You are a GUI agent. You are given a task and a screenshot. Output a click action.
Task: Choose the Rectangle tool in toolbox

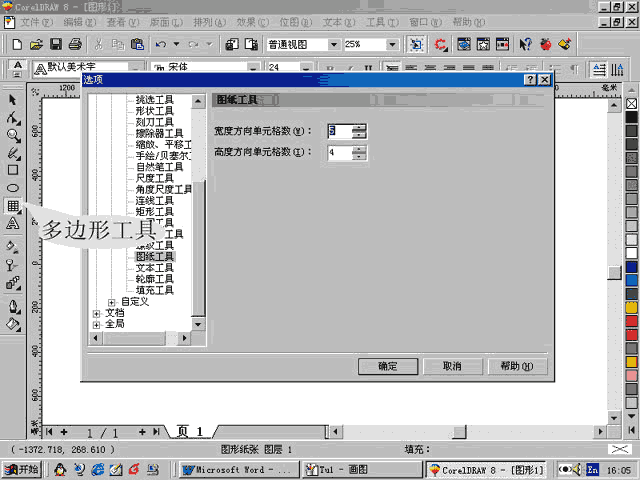(13, 170)
